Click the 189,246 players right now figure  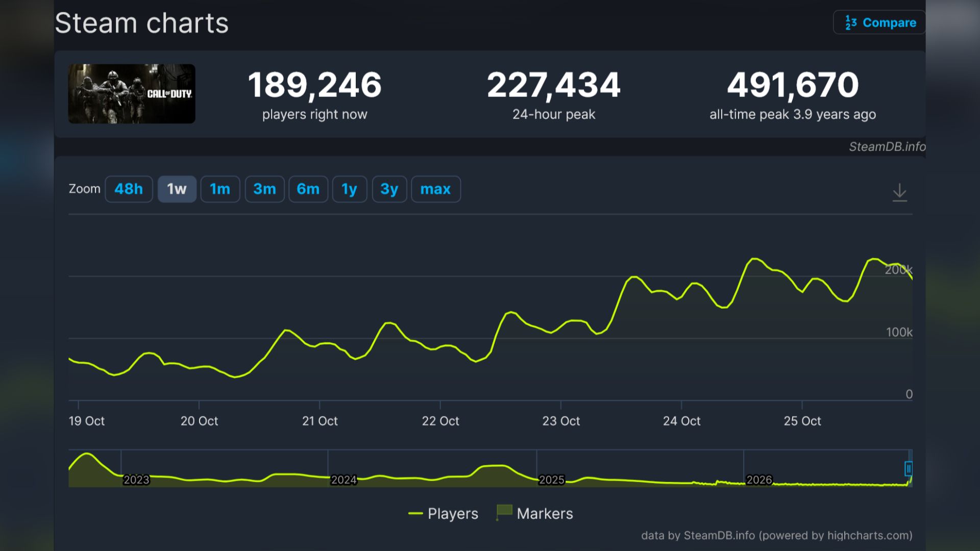coord(314,85)
